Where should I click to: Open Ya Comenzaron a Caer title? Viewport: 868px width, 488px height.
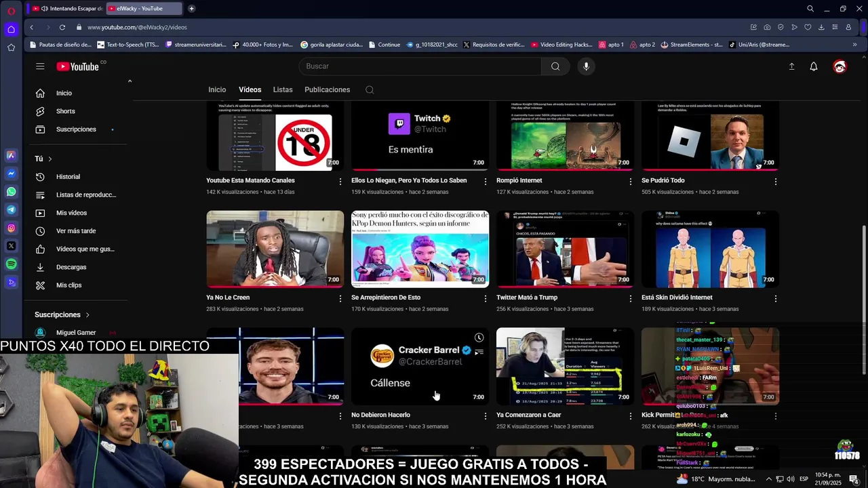tap(528, 415)
